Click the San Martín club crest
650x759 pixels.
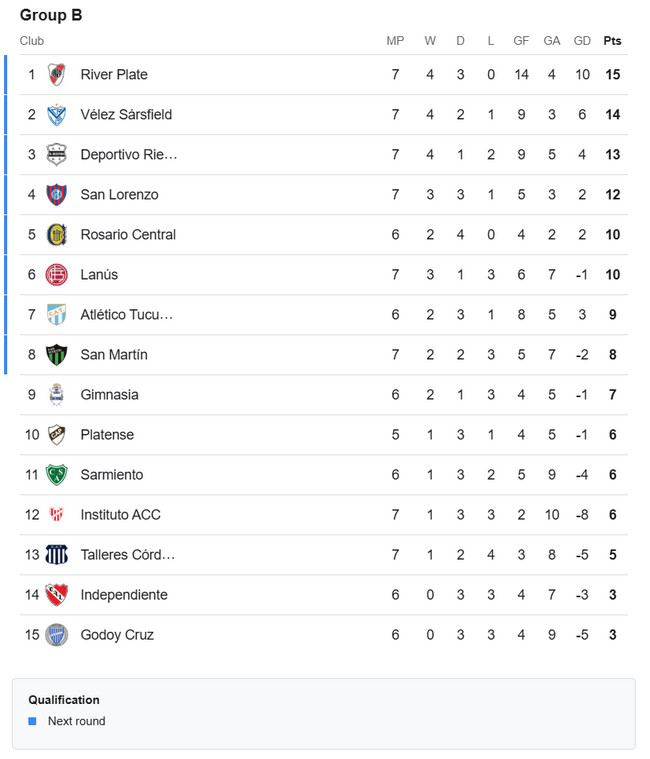[57, 355]
